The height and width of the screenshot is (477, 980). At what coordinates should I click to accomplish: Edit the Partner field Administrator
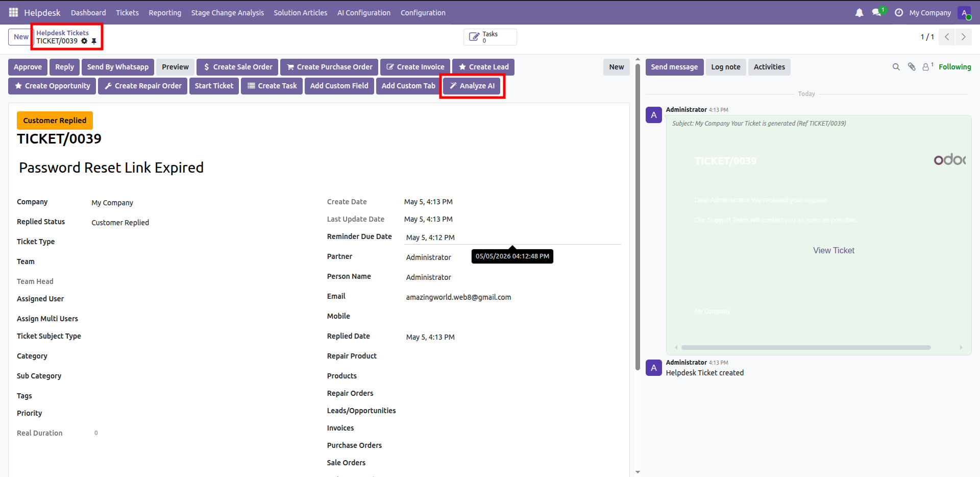coord(512,257)
